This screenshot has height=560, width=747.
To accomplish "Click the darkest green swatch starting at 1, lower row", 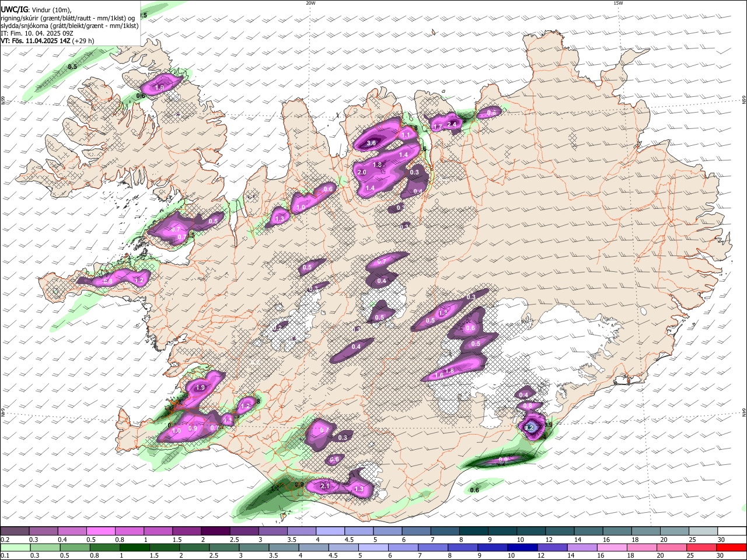I will pos(134,547).
